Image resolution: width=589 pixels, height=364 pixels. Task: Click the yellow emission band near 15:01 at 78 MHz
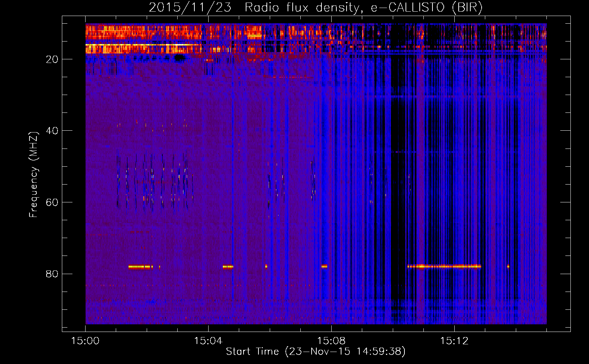click(140, 267)
